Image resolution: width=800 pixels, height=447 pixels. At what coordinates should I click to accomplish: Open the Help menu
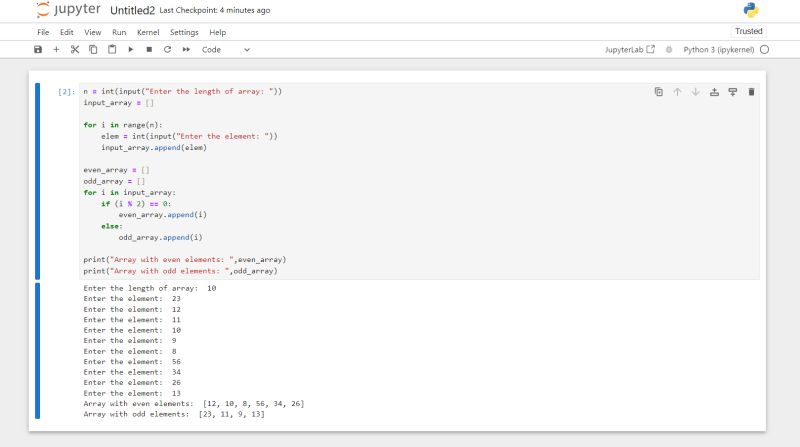217,32
